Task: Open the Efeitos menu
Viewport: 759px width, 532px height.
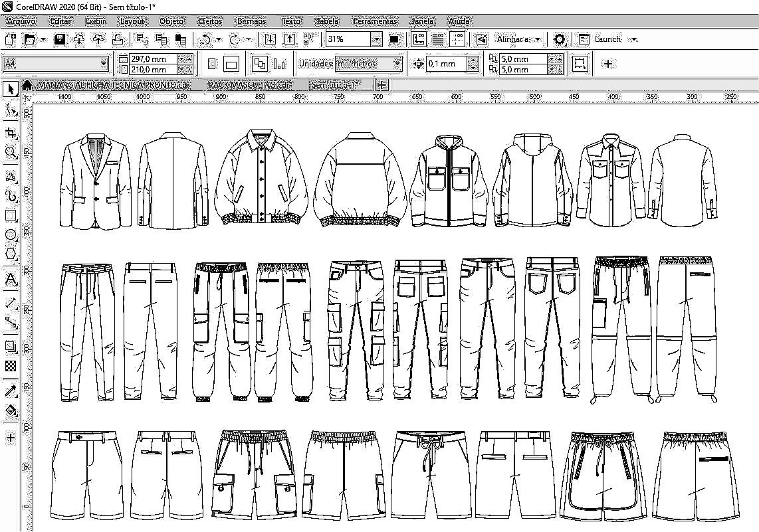Action: tap(211, 21)
